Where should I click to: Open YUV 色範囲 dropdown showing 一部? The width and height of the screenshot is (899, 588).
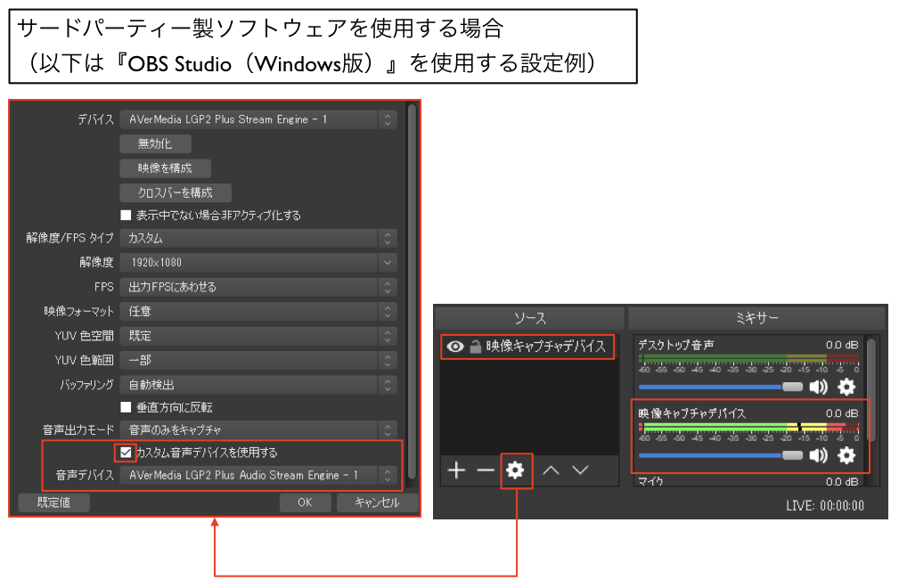click(258, 360)
